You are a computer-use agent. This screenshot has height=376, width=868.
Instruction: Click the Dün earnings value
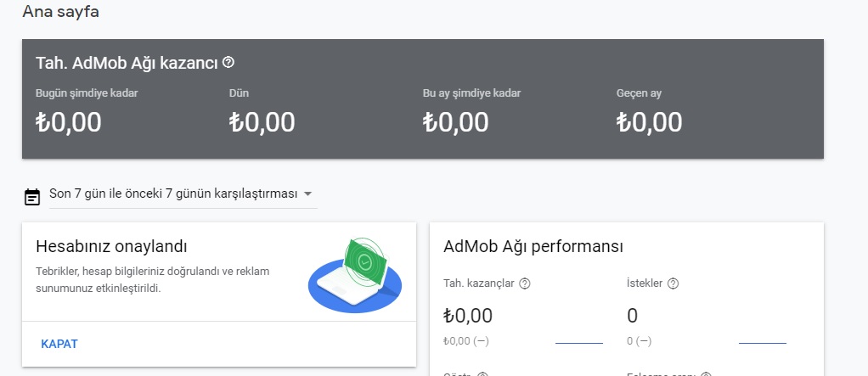click(x=262, y=122)
